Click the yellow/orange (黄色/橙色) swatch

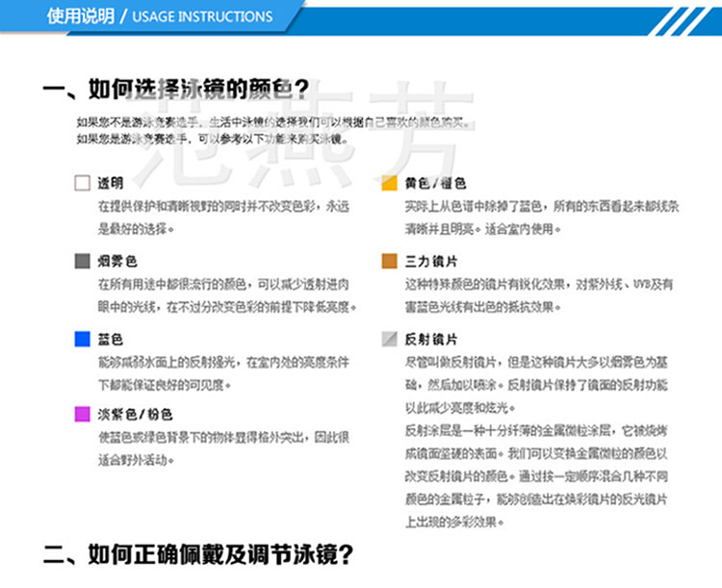coord(390,183)
